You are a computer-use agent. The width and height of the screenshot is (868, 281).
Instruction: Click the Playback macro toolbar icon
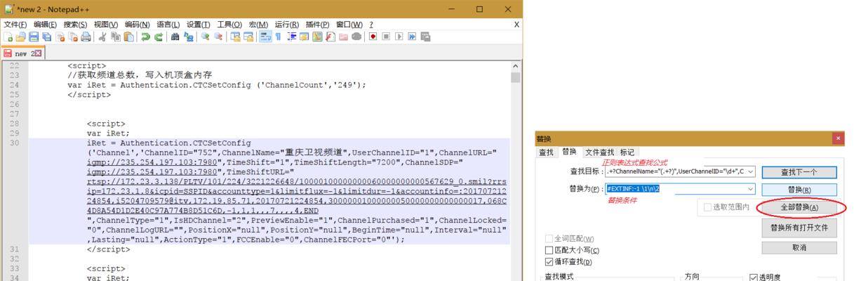[399, 37]
